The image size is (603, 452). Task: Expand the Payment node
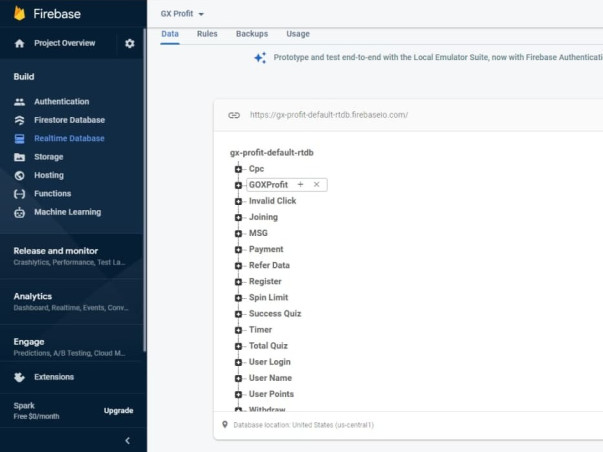[238, 250]
